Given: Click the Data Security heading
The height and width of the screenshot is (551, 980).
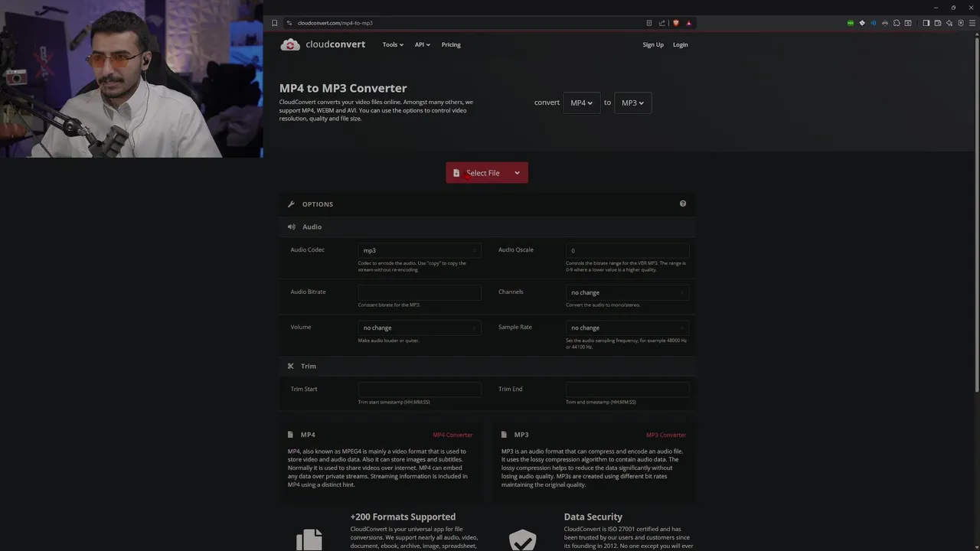Looking at the screenshot, I should tap(593, 517).
